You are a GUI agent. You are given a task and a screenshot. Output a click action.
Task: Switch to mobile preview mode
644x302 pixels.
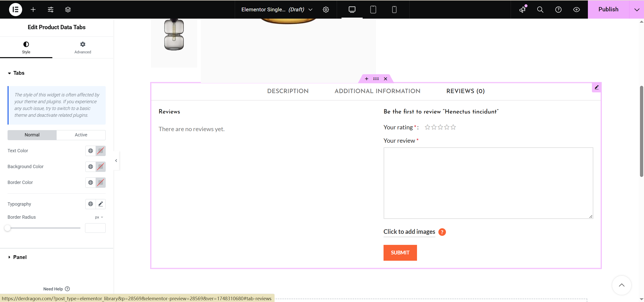click(x=394, y=9)
